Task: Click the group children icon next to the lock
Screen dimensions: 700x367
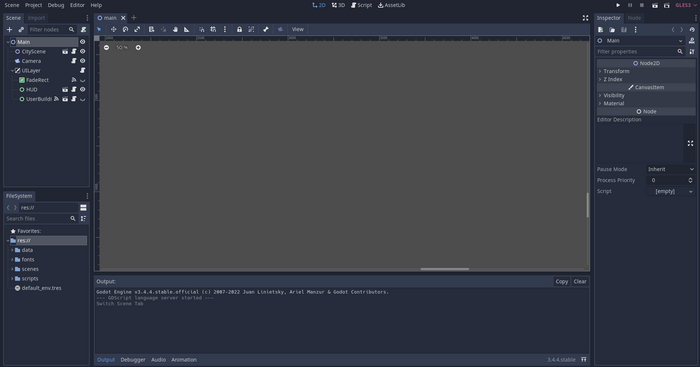Action: (251, 29)
